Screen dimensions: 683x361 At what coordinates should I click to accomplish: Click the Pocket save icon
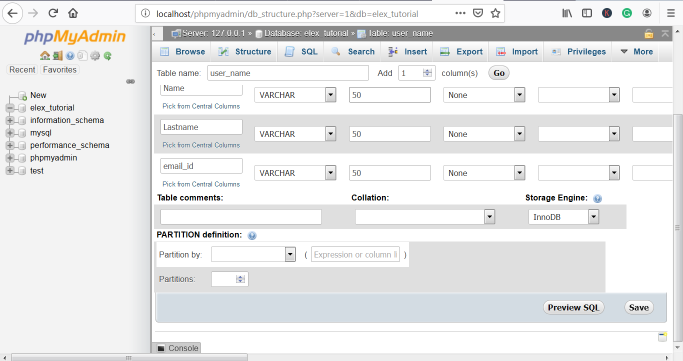[x=478, y=13]
